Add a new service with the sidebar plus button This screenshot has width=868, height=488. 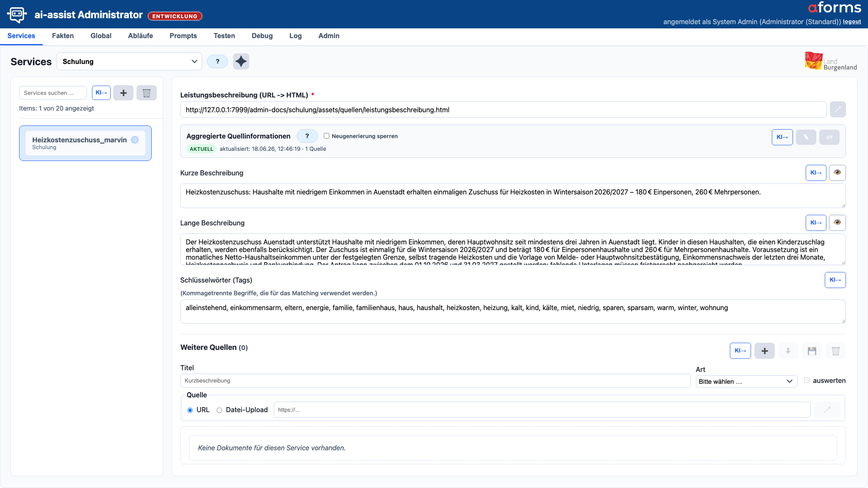(x=123, y=93)
